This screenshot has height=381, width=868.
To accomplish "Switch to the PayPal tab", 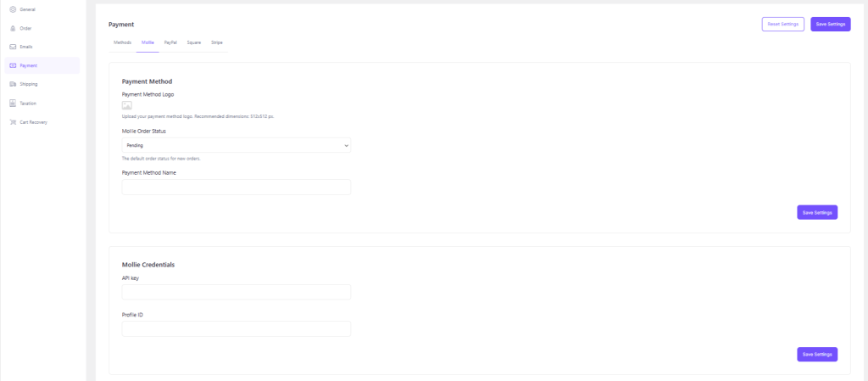I will 170,42.
